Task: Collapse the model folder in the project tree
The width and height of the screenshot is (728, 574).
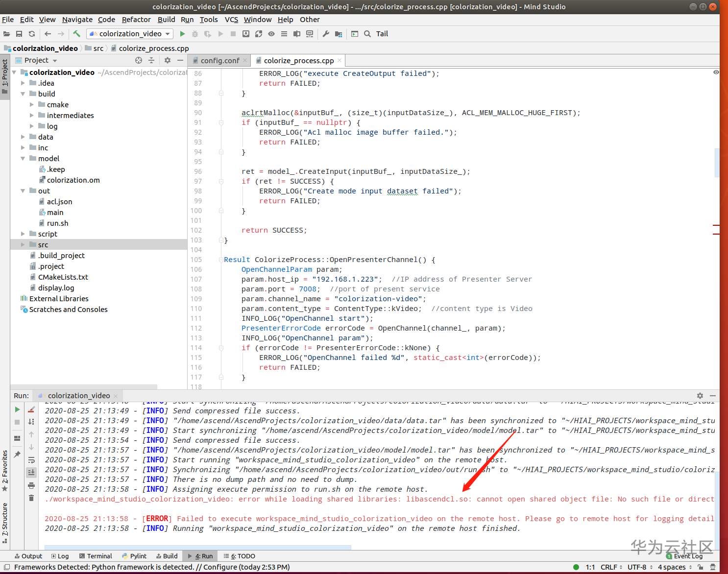Action: pyautogui.click(x=23, y=159)
